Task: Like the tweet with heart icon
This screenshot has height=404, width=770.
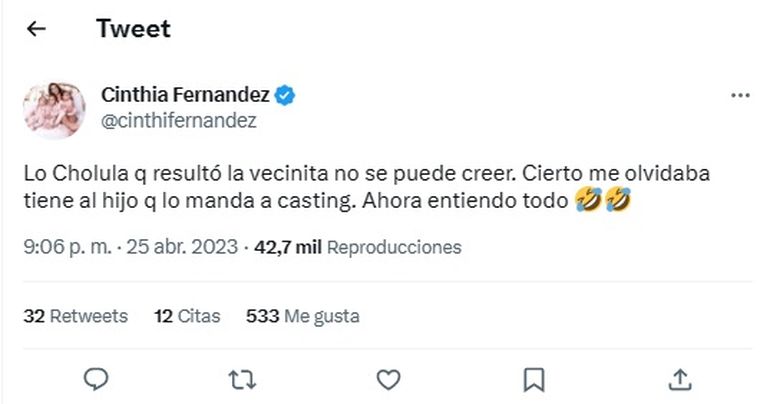Action: 388,378
